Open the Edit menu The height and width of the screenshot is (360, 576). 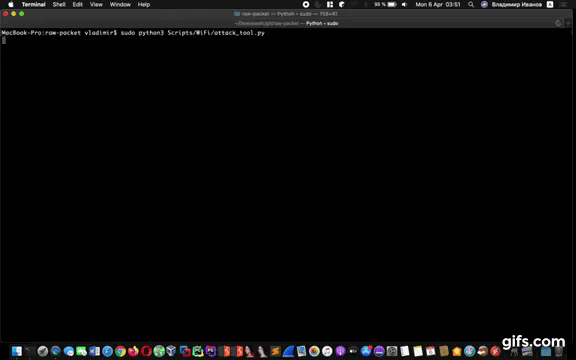click(x=78, y=4)
